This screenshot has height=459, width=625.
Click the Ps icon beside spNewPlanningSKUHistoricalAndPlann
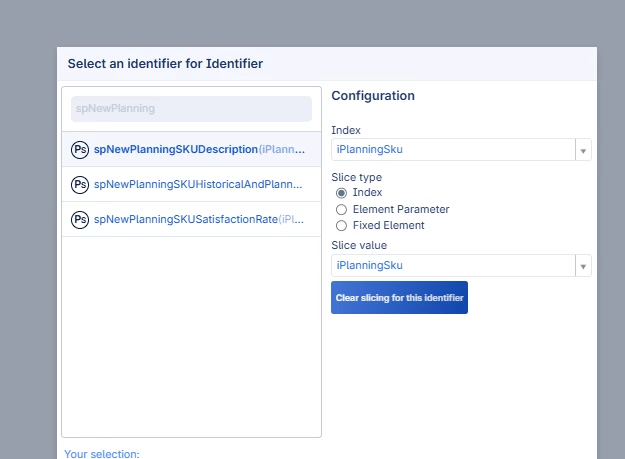click(80, 185)
